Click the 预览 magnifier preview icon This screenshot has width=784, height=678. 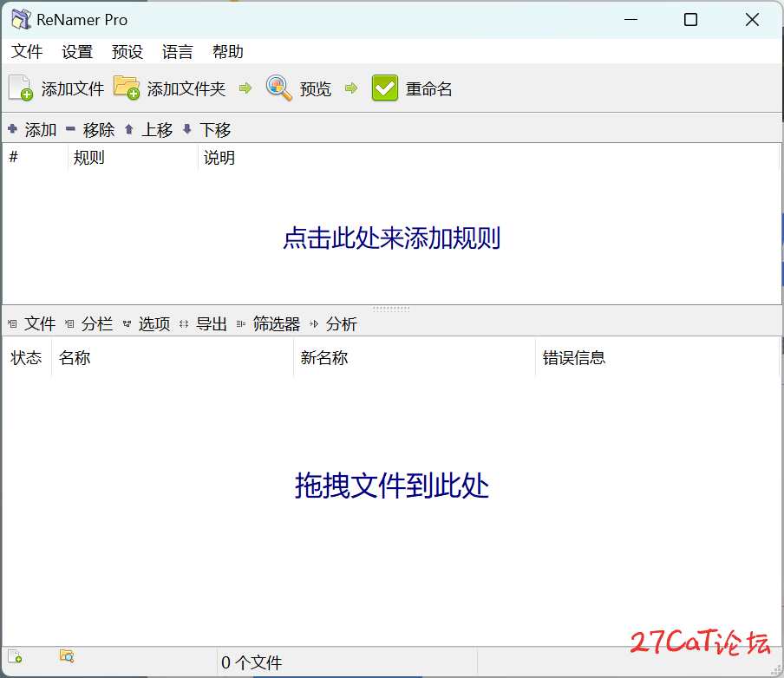[278, 88]
